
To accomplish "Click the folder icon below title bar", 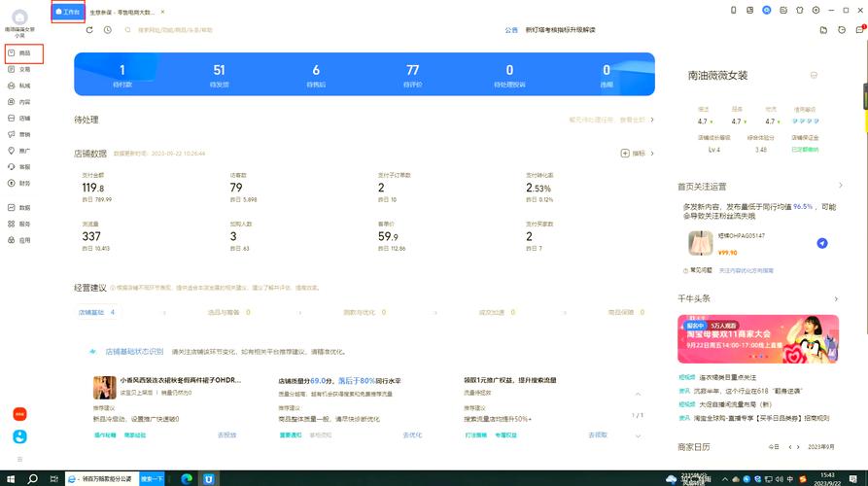I will pyautogui.click(x=823, y=30).
